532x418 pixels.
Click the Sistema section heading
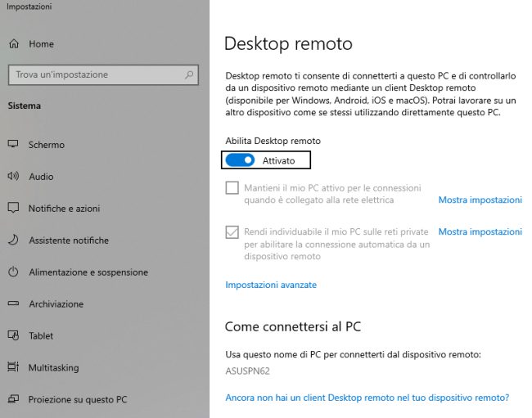tap(25, 106)
